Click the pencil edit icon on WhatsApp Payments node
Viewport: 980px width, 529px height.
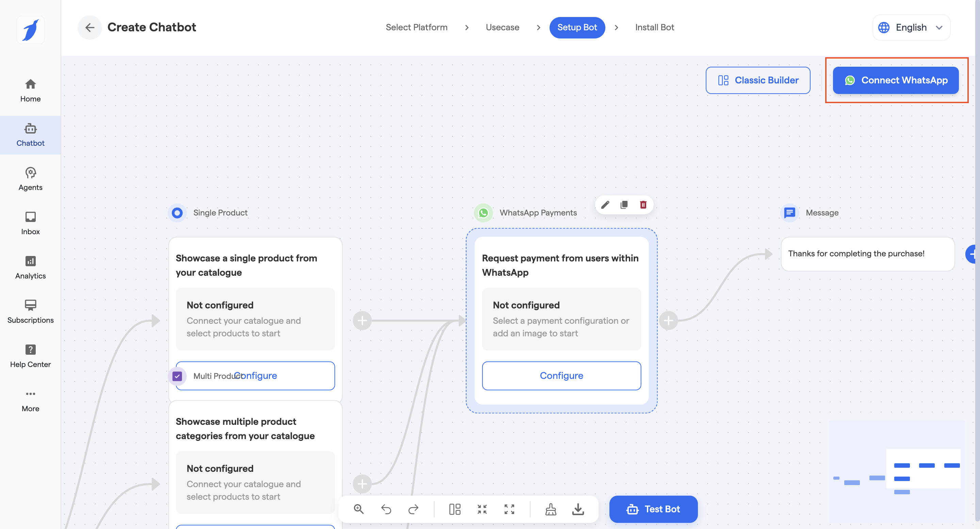[605, 205]
